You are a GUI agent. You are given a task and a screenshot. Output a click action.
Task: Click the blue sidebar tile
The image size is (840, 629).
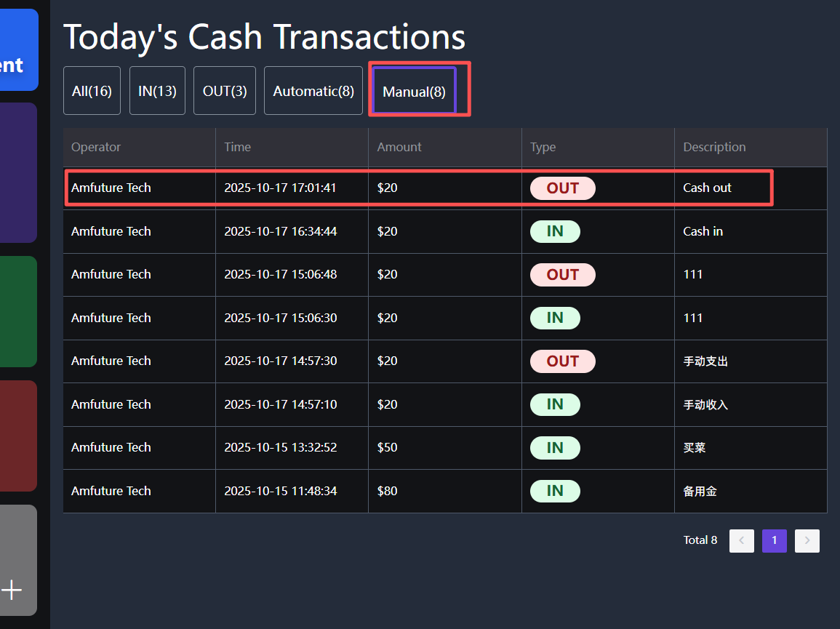pyautogui.click(x=19, y=49)
